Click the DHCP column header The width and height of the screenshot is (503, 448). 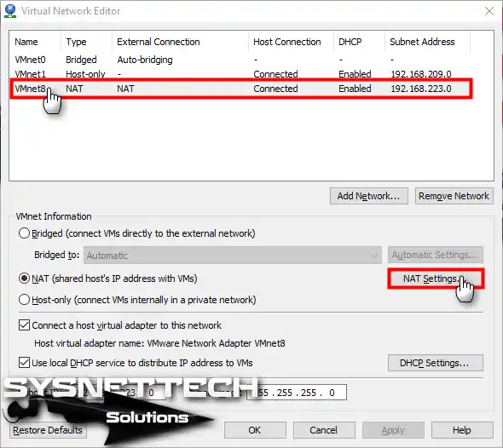click(x=359, y=42)
